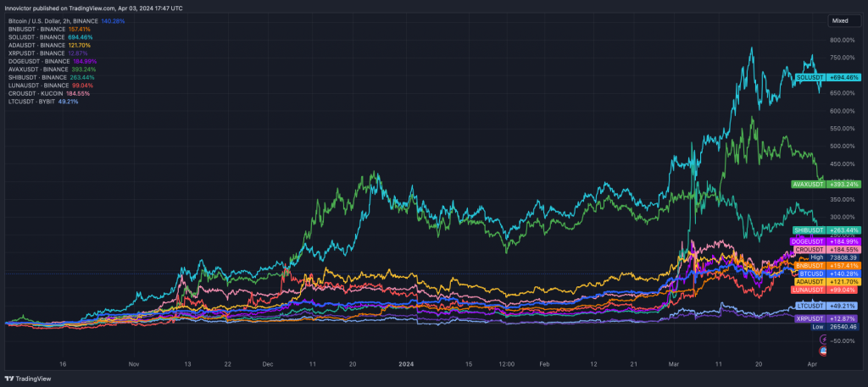
Task: Click the LTCUSDT price scale label
Action: pos(826,305)
